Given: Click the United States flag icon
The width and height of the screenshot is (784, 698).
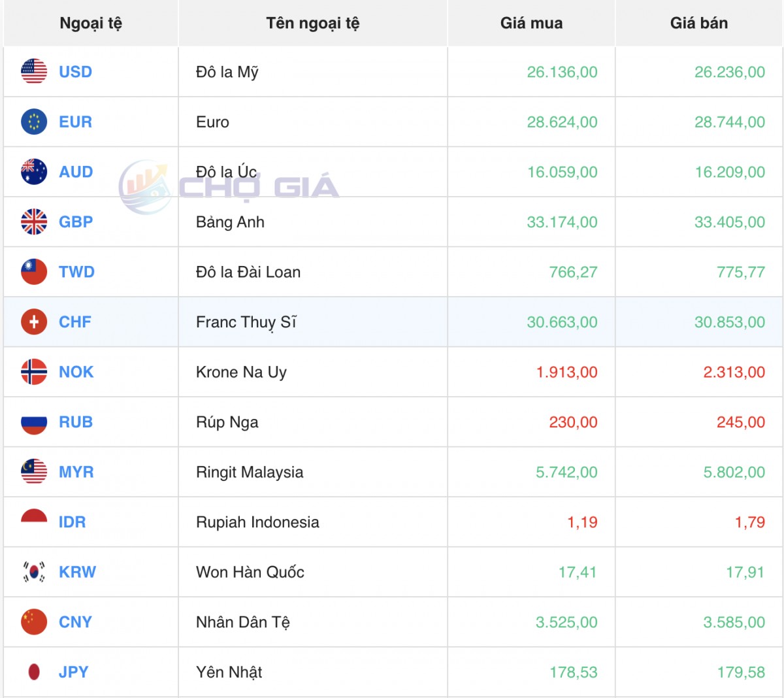Looking at the screenshot, I should point(34,72).
